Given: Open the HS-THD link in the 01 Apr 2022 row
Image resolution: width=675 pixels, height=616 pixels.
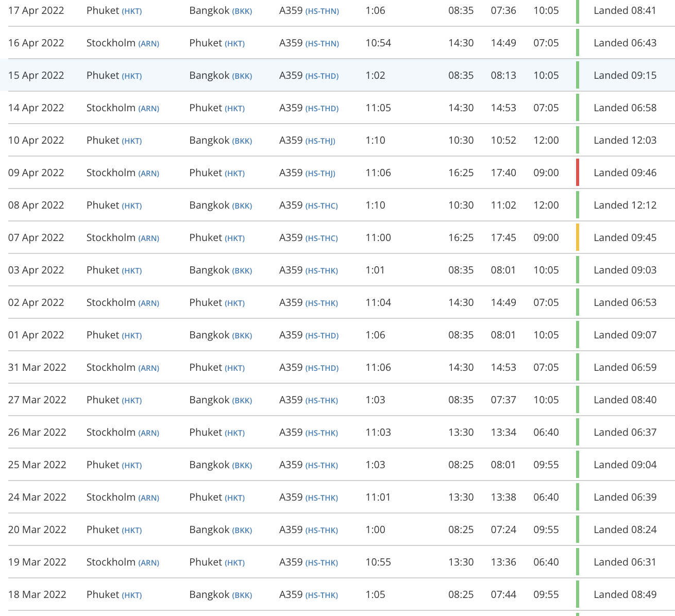Looking at the screenshot, I should 322,336.
